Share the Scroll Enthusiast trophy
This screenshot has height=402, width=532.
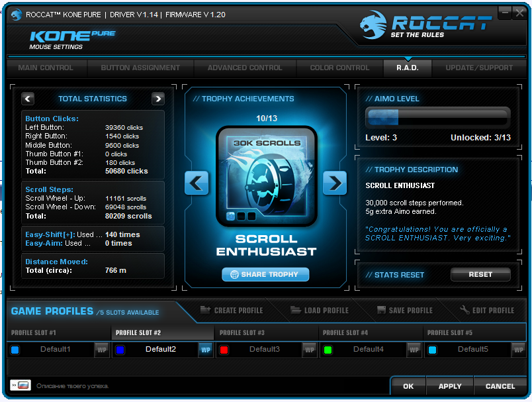pyautogui.click(x=265, y=274)
